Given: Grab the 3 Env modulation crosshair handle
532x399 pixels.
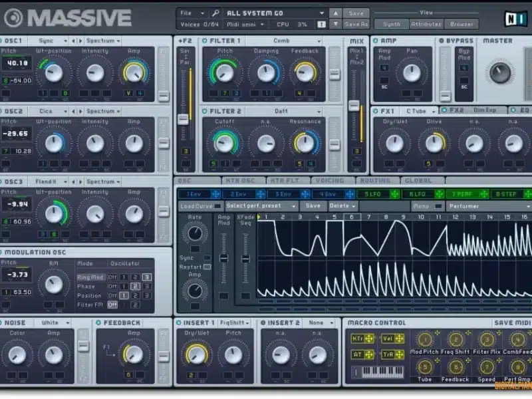Looking at the screenshot, I should point(305,194).
